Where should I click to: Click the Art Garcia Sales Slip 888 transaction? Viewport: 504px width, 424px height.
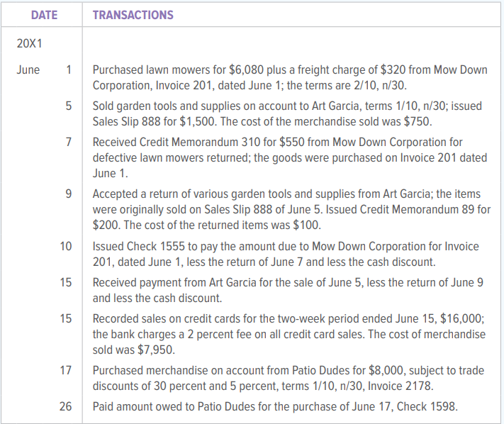(x=287, y=113)
